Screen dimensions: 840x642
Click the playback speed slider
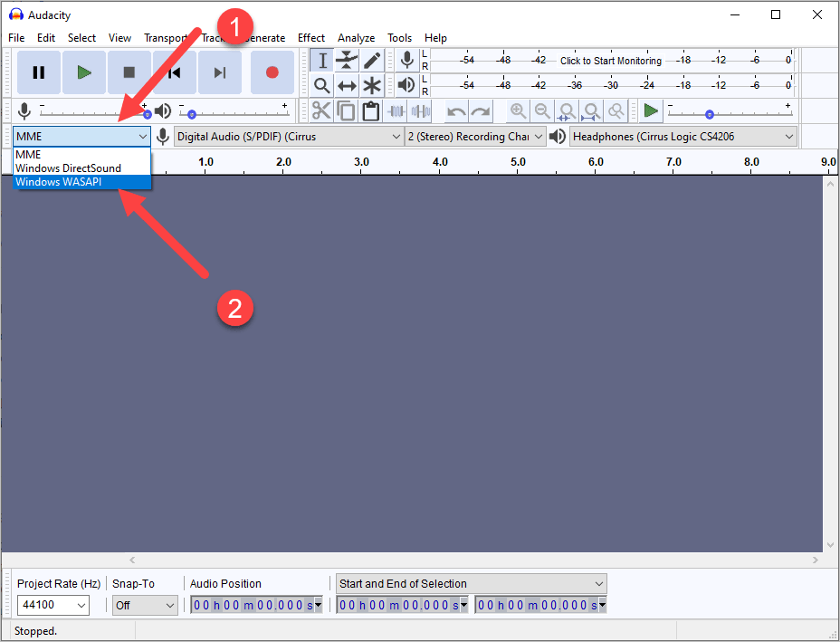point(730,113)
